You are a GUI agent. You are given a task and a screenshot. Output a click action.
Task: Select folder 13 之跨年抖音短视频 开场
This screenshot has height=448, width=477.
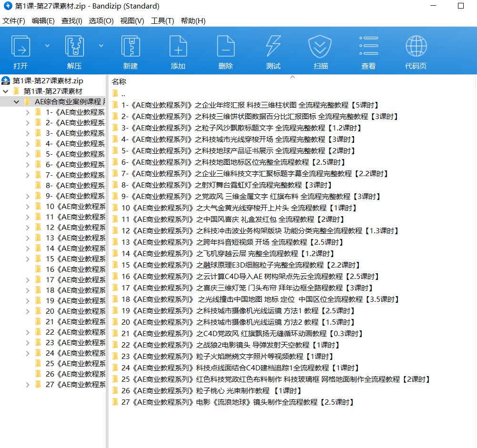pyautogui.click(x=232, y=242)
